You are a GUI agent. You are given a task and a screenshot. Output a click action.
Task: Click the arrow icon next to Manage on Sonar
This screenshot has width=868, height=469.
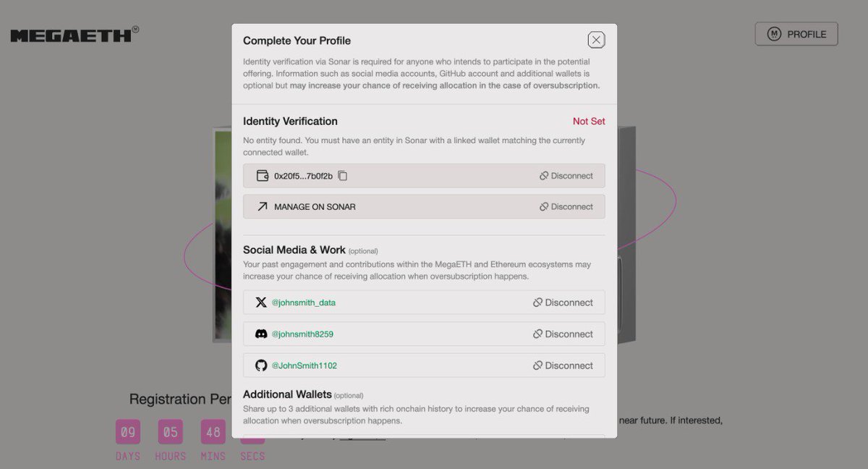[263, 207]
